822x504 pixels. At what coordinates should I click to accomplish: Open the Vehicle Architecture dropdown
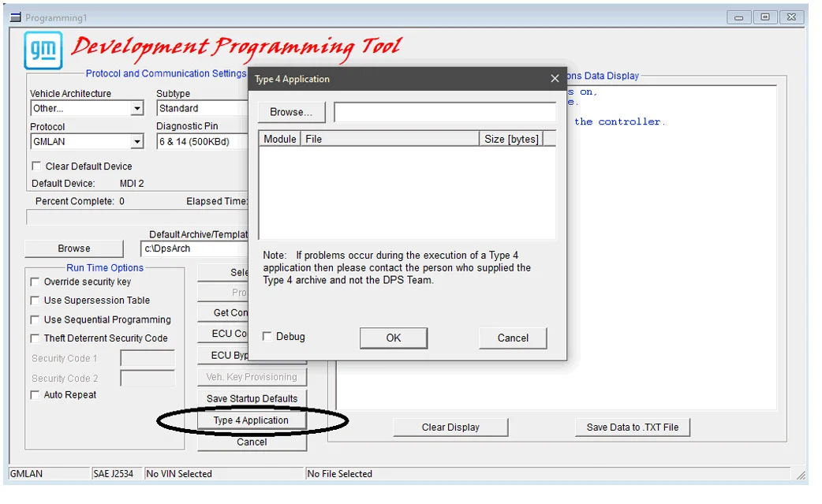coord(136,108)
